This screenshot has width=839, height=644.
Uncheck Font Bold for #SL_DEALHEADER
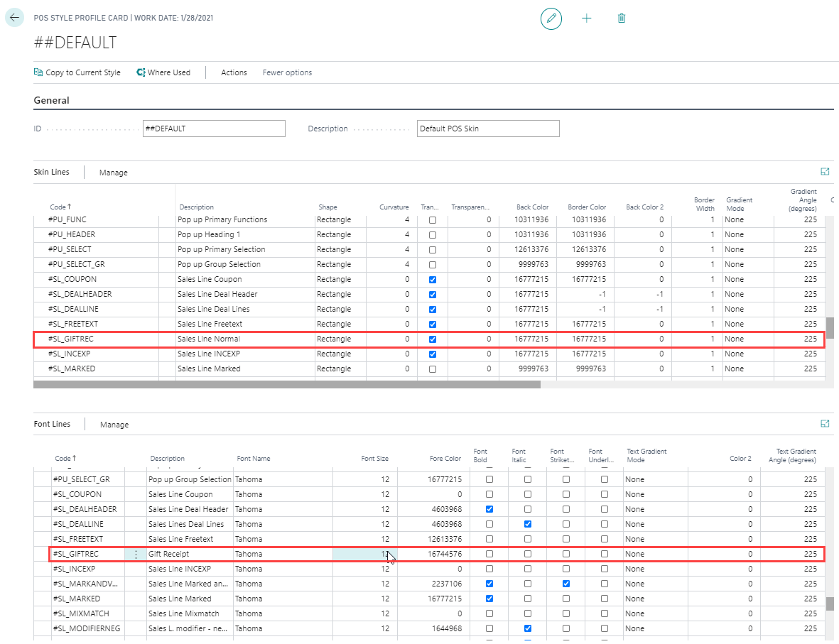[x=489, y=509]
